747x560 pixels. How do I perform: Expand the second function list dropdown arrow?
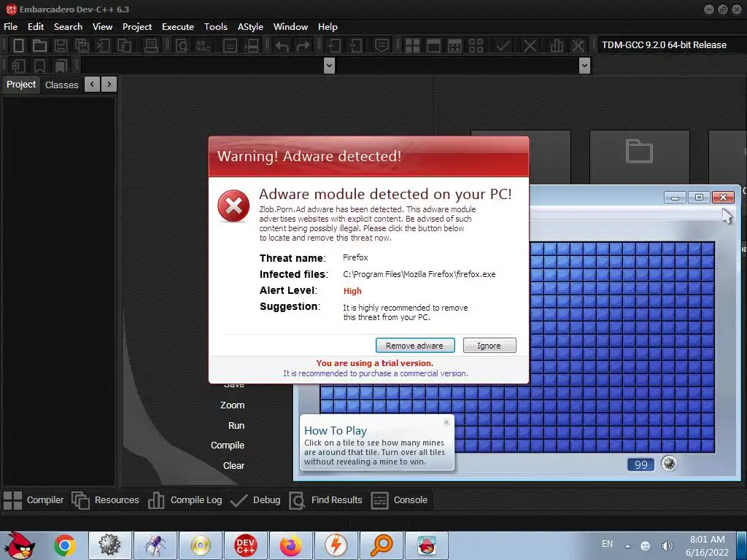[584, 65]
